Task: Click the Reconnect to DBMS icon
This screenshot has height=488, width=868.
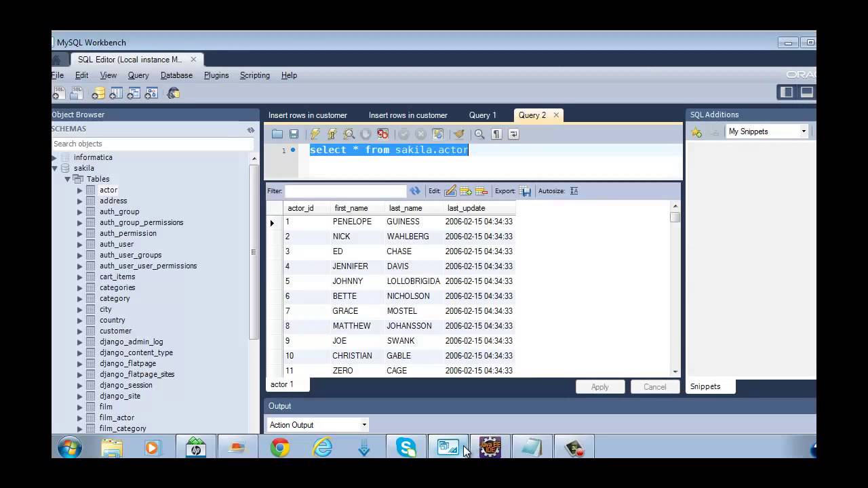Action: [173, 93]
